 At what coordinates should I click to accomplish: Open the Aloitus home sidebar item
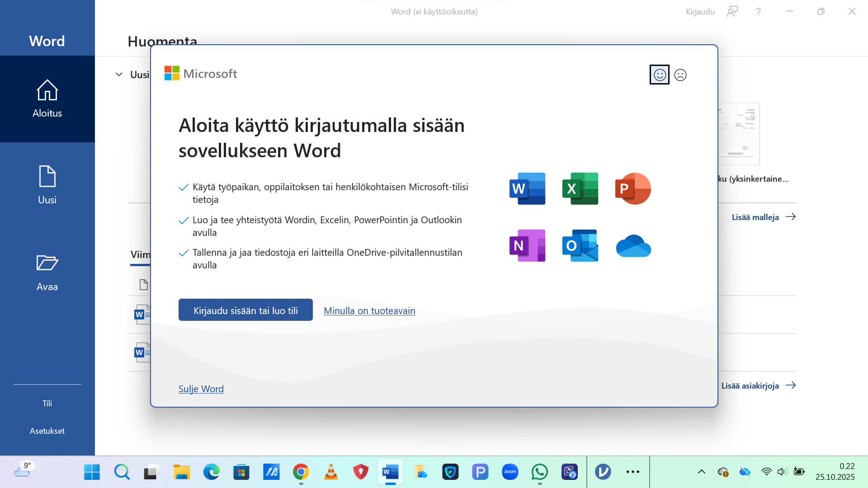[47, 99]
